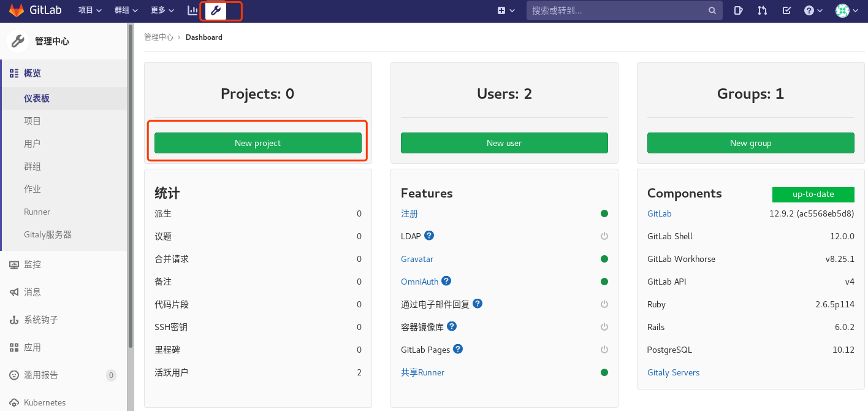Viewport: 868px width, 411px height.
Task: Open the admin area wrench icon
Action: (216, 10)
